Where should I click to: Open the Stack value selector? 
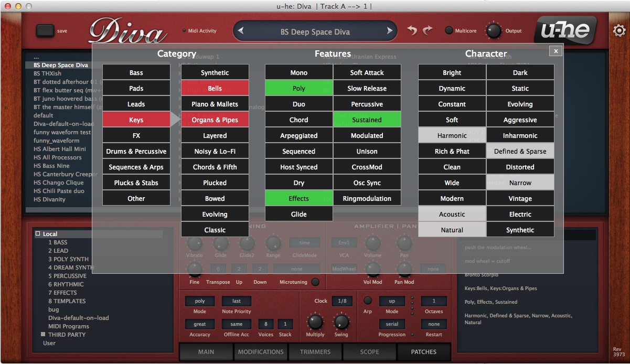click(285, 324)
